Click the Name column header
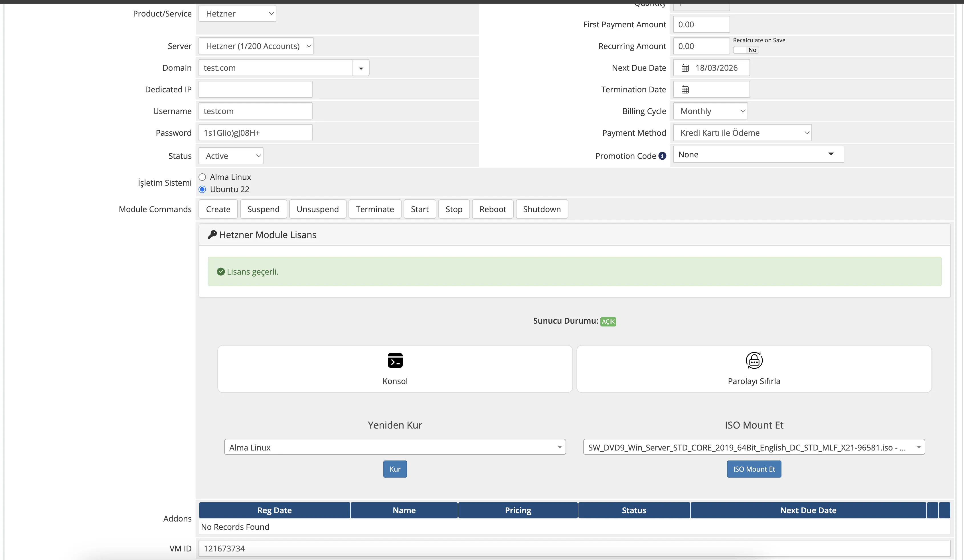Viewport: 964px width, 560px height. [x=404, y=510]
